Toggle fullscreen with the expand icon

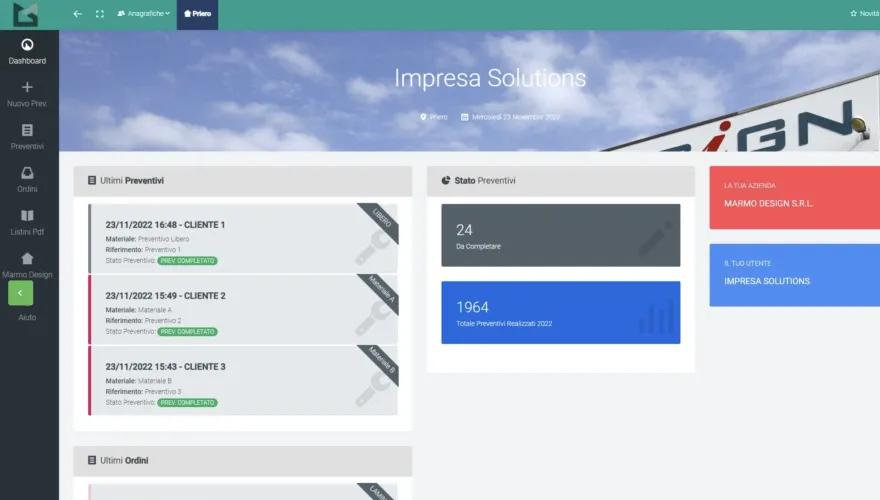[100, 13]
